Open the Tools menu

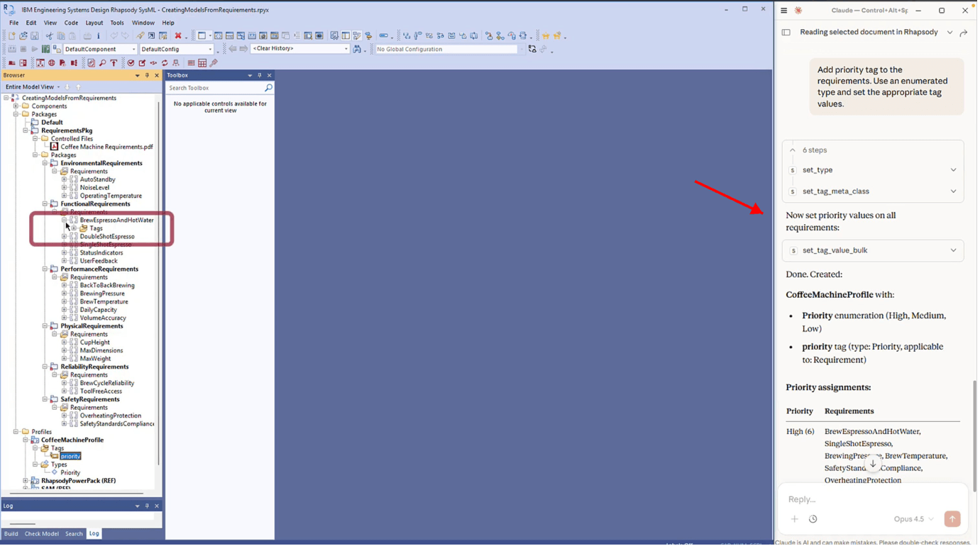coord(117,23)
